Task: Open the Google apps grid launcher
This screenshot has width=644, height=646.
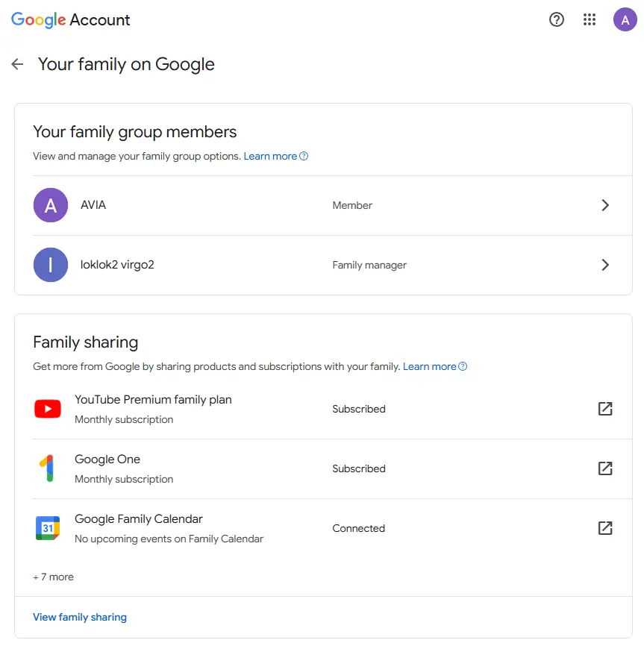Action: click(x=590, y=19)
